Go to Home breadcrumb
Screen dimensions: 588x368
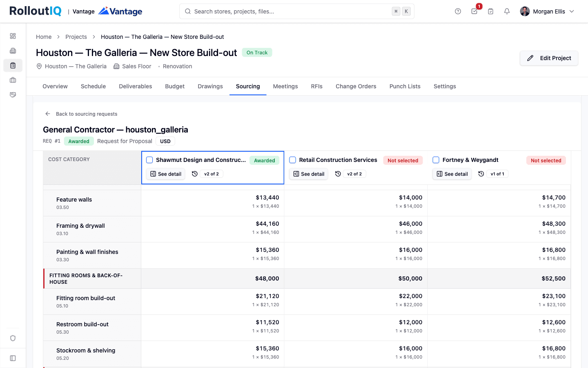pyautogui.click(x=44, y=37)
